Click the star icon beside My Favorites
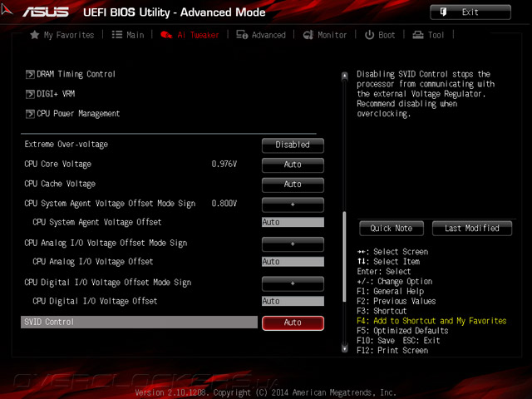The image size is (532, 399). [35, 35]
